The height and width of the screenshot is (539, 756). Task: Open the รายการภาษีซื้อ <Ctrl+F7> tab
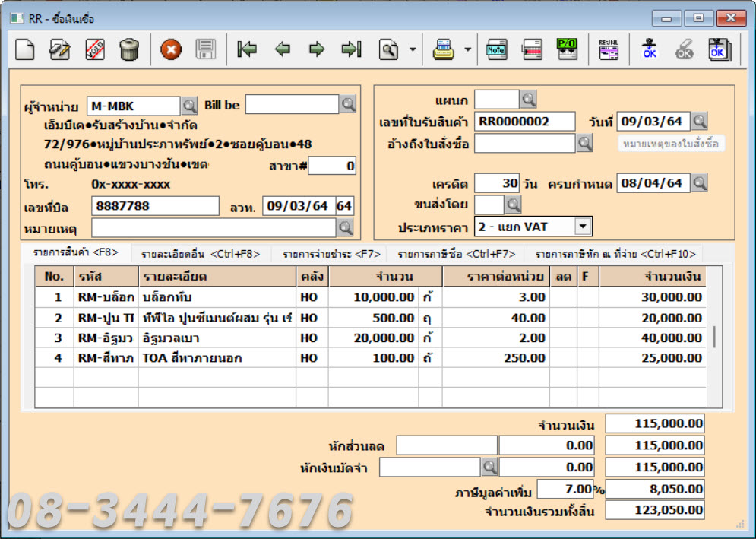click(456, 254)
